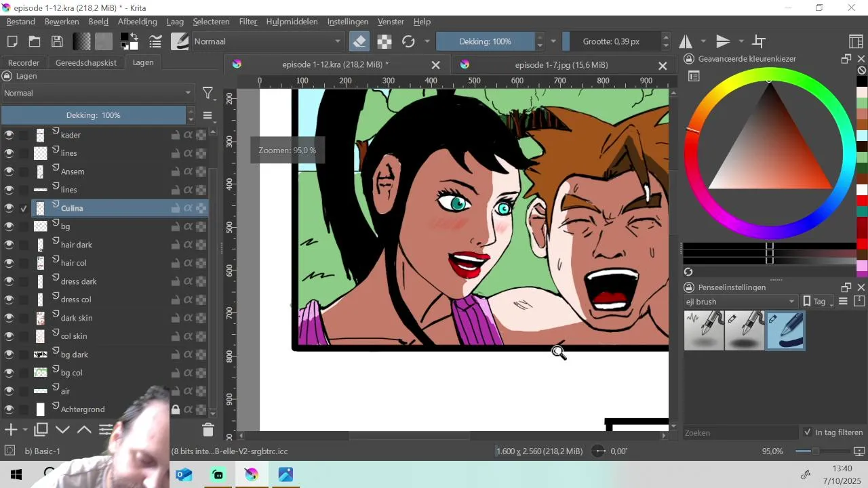The height and width of the screenshot is (488, 868).
Task: Hide the Ansem layer
Action: click(x=9, y=171)
